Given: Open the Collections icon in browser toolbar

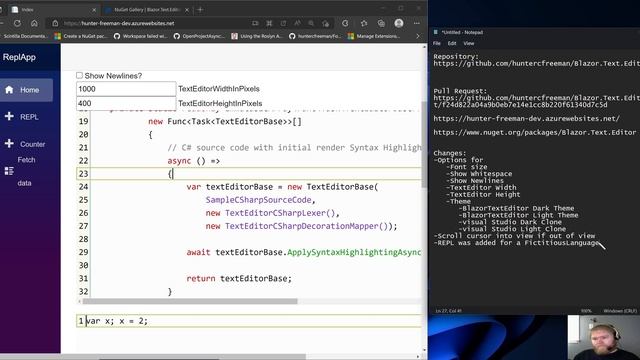Looking at the screenshot, I should coord(381,23).
